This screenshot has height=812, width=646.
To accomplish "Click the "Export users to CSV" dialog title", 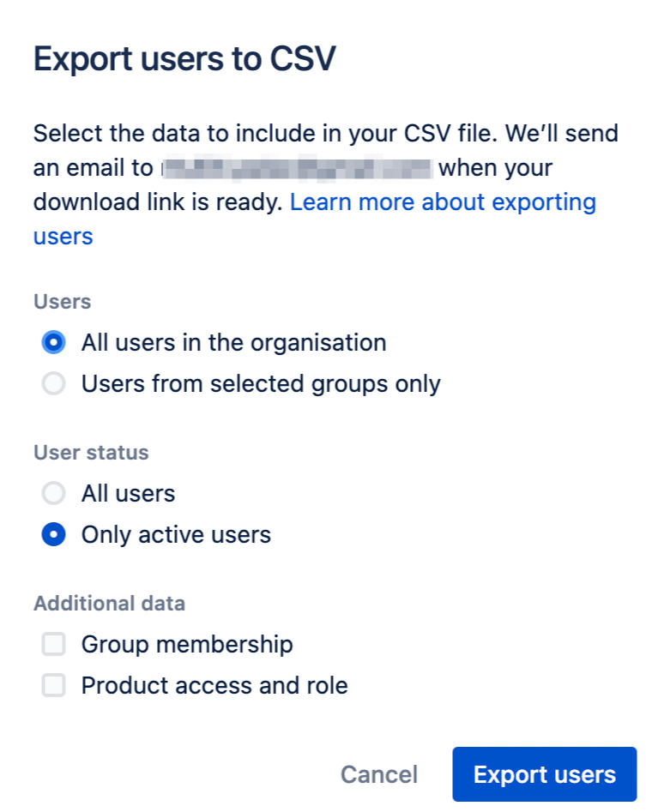I will [184, 60].
